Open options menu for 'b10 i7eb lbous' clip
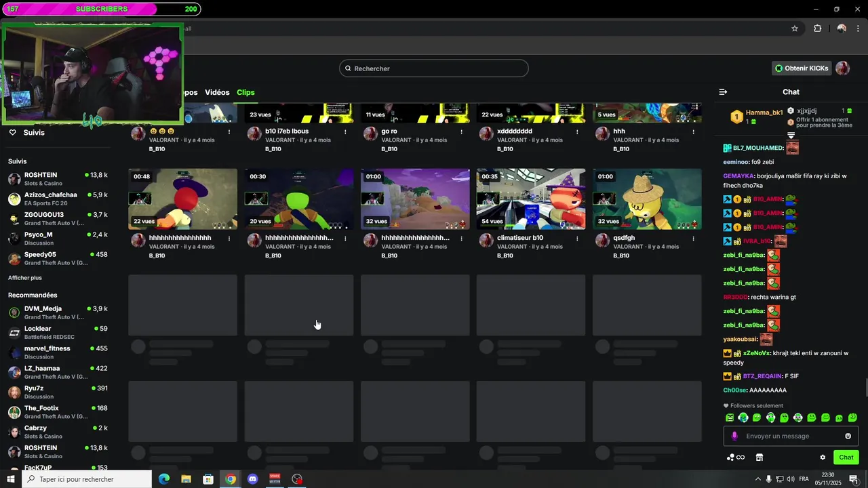868x488 pixels. click(x=345, y=131)
